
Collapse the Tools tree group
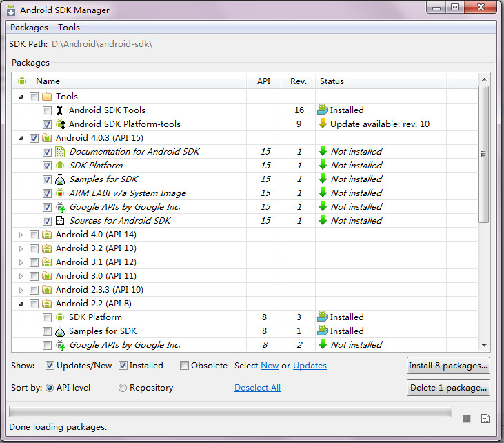tap(21, 97)
